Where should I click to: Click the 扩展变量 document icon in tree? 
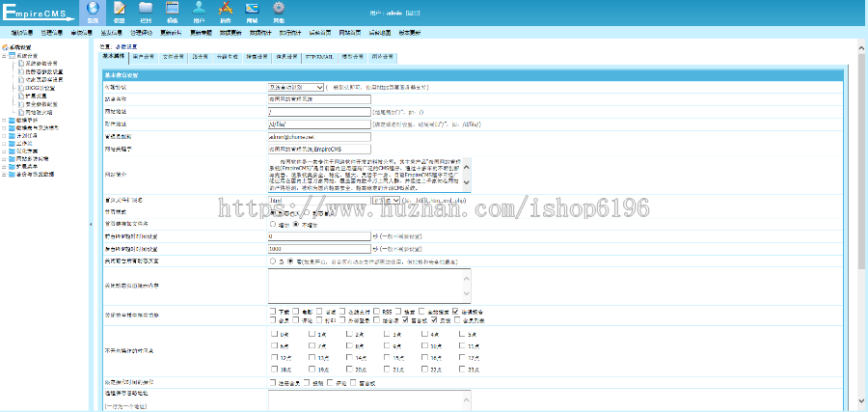[x=21, y=96]
